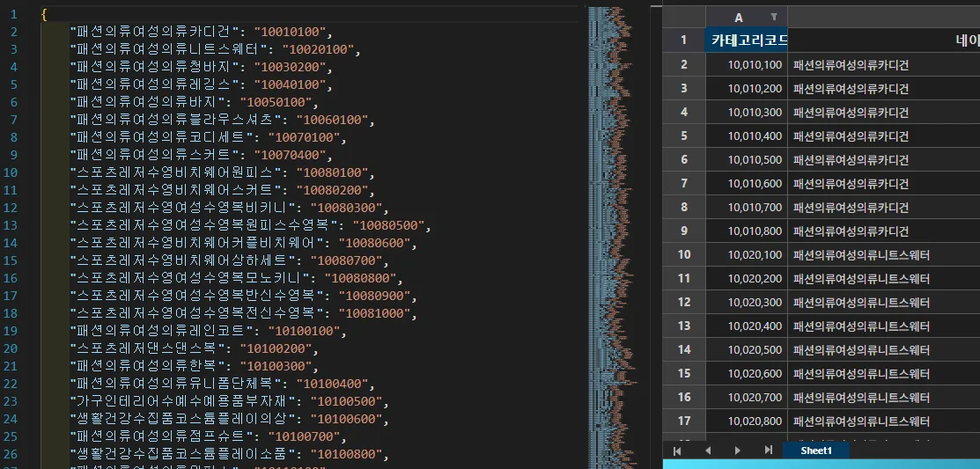Click line number 22 in the gutter
The width and height of the screenshot is (980, 469).
pyautogui.click(x=12, y=384)
